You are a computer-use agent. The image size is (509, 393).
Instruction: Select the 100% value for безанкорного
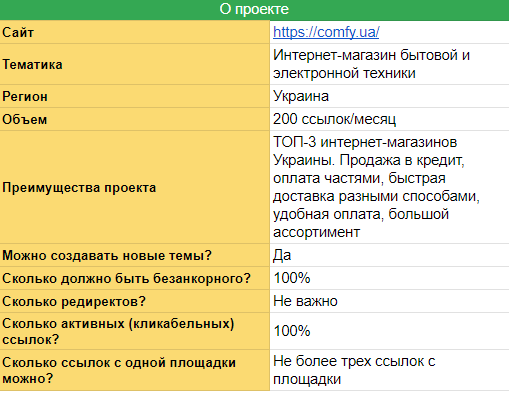click(389, 278)
